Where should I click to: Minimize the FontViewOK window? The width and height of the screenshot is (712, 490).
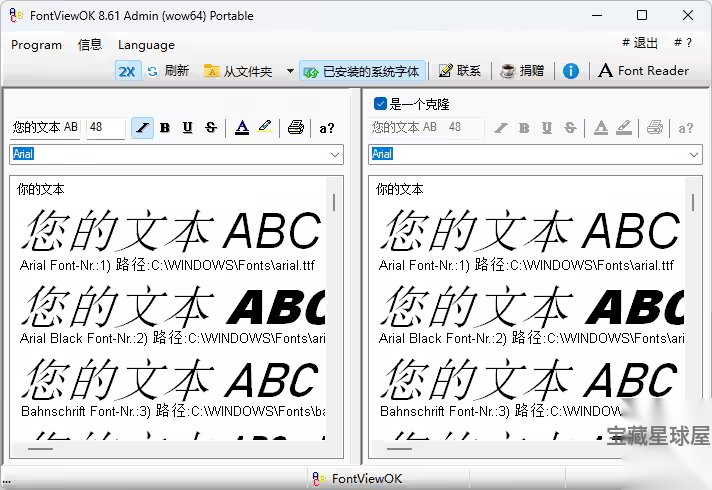pyautogui.click(x=597, y=15)
